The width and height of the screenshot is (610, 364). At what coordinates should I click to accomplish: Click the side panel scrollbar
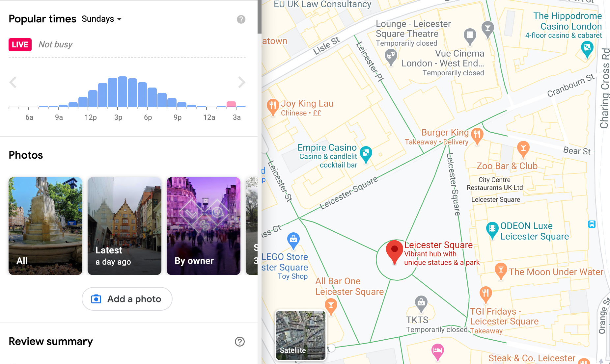260,16
